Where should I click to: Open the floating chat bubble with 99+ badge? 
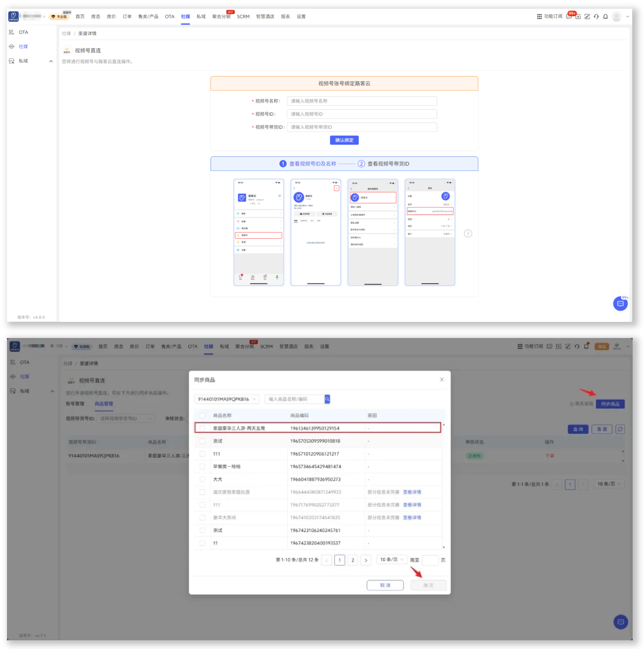tap(620, 304)
